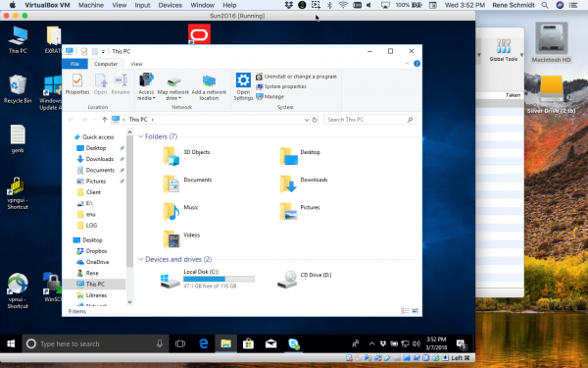Open System properties in ribbon
This screenshot has height=368, width=588.
pos(281,86)
